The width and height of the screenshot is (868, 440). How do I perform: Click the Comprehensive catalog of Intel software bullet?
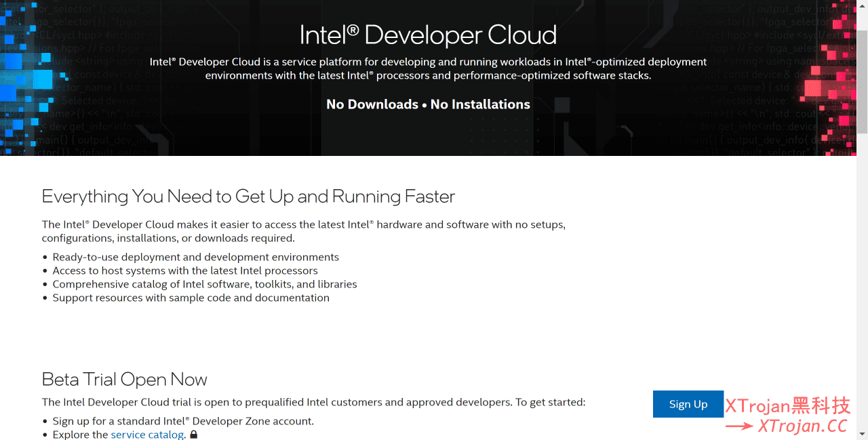click(x=205, y=284)
